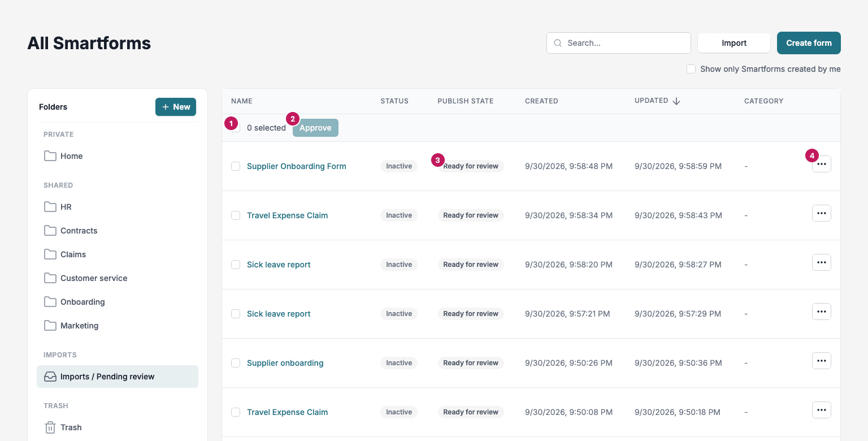
Task: Tick the checkbox for Supplier onboarding
Action: click(236, 363)
